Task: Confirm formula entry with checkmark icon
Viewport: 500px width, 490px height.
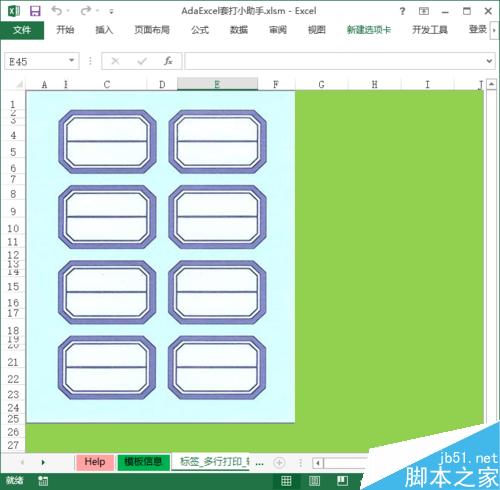Action: 142,61
